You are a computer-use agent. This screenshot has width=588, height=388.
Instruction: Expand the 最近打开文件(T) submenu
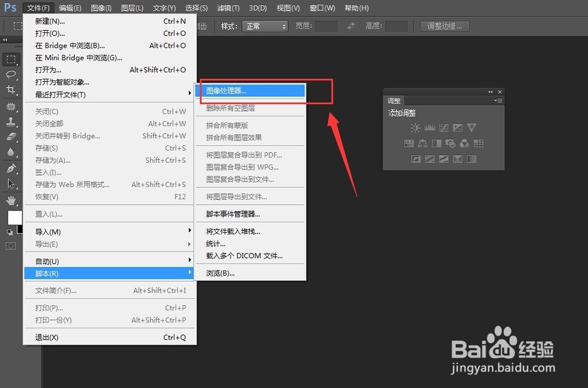[x=109, y=95]
